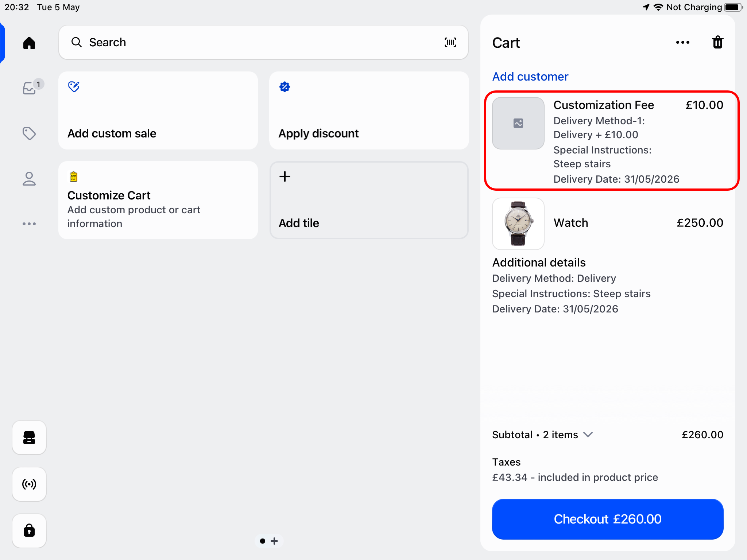Tap the Wi-Fi status bar icon
The width and height of the screenshot is (747, 560).
click(658, 7)
